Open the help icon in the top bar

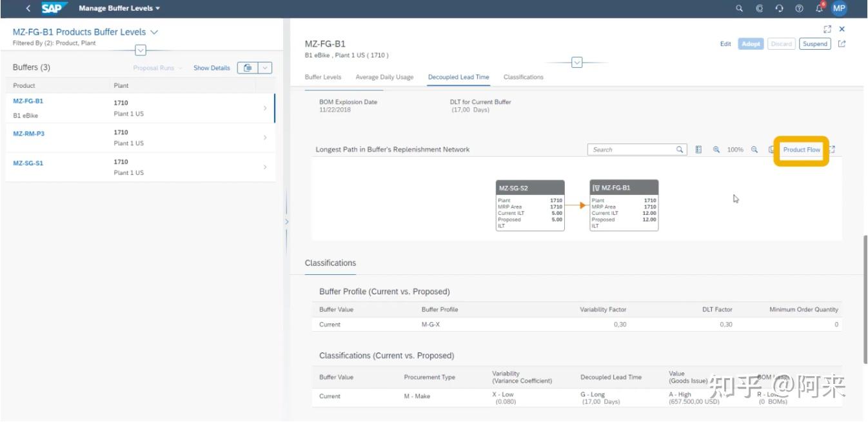(x=798, y=8)
